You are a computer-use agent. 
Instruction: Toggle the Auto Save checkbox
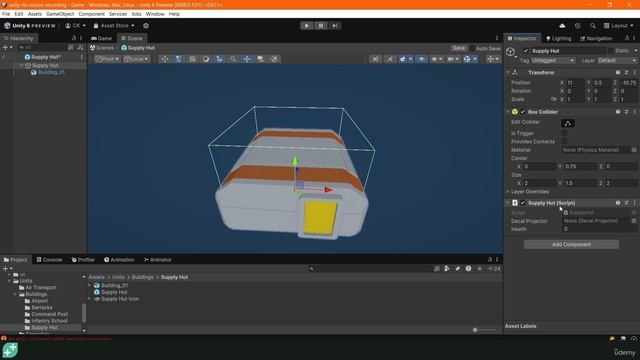(473, 48)
